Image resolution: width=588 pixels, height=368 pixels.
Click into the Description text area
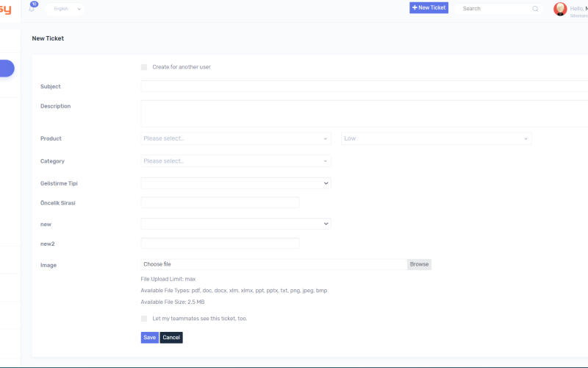(364, 114)
